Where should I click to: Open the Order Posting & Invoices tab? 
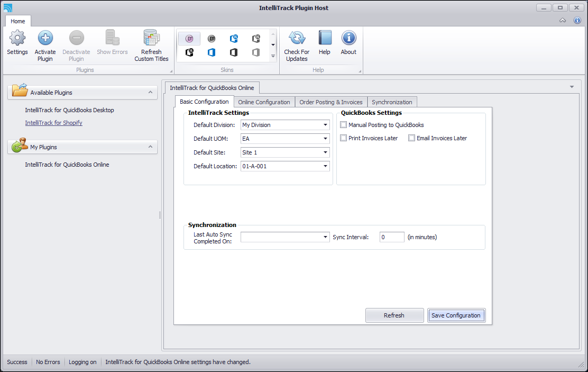pos(331,102)
